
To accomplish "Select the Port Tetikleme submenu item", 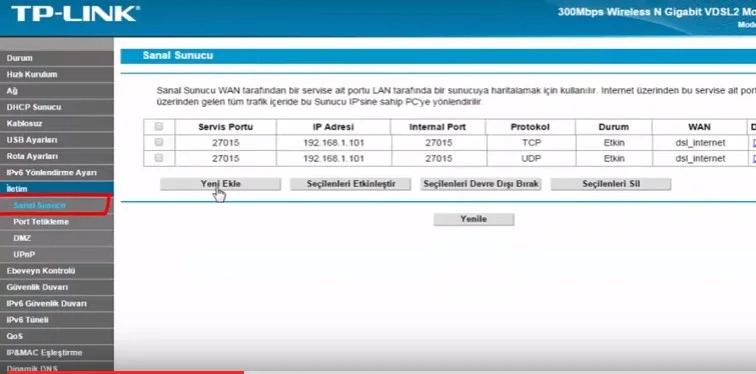I will tap(57, 222).
